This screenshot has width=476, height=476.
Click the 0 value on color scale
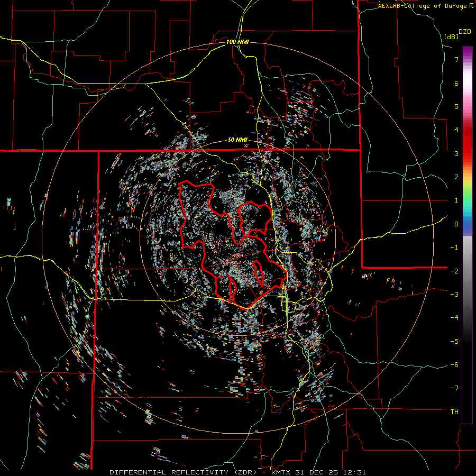click(456, 224)
